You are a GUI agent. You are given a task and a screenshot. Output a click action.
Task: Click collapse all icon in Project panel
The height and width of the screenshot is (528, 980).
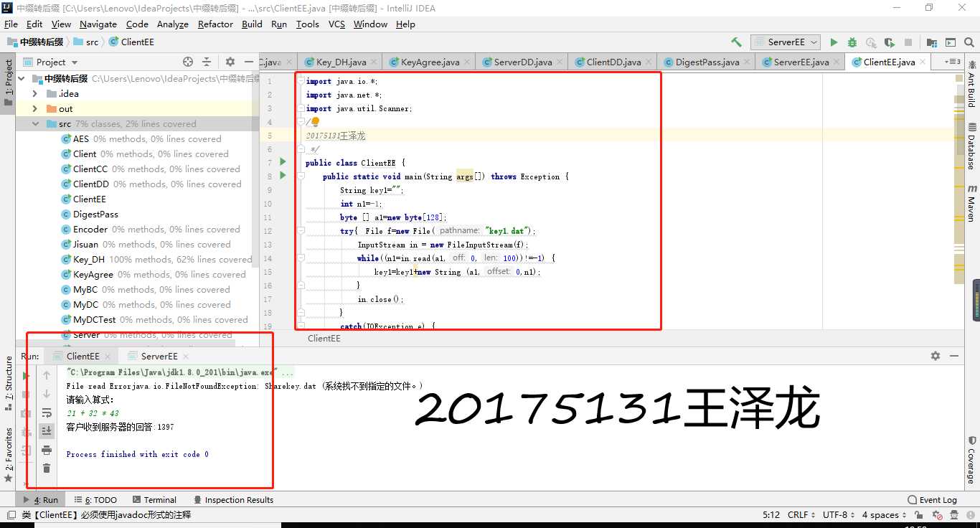click(207, 62)
